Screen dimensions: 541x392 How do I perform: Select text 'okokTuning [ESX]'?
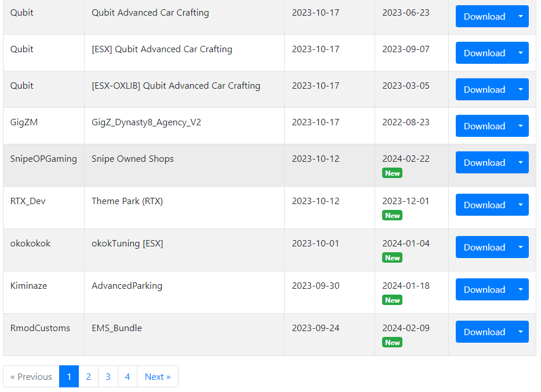tap(128, 244)
